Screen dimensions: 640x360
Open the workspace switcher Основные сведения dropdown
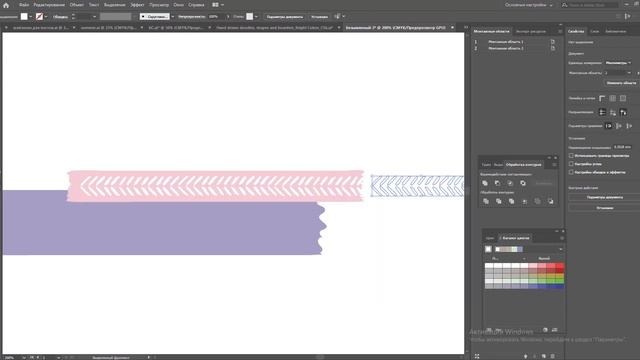[529, 5]
